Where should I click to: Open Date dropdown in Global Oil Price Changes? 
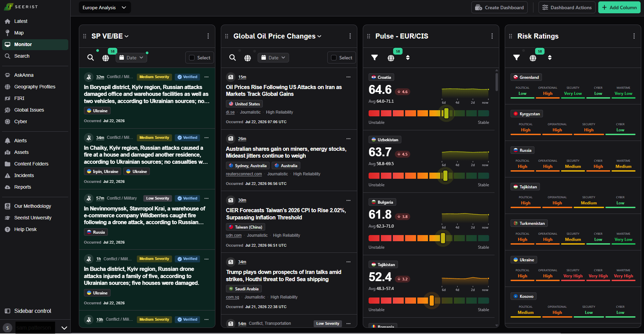click(273, 58)
